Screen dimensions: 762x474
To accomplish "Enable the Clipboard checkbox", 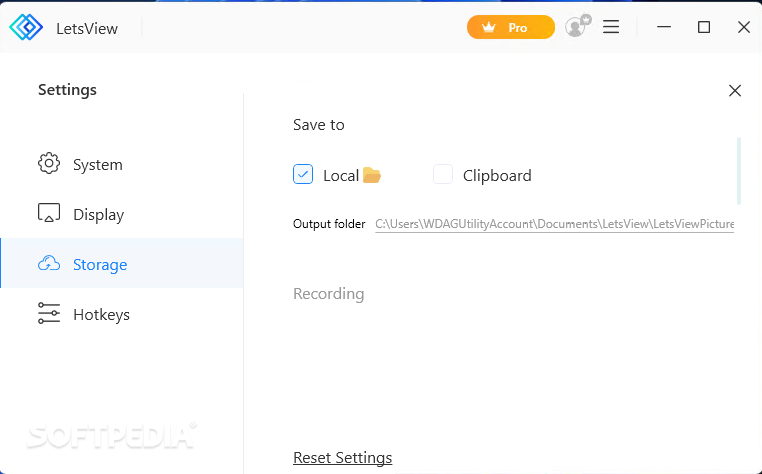I will 443,174.
